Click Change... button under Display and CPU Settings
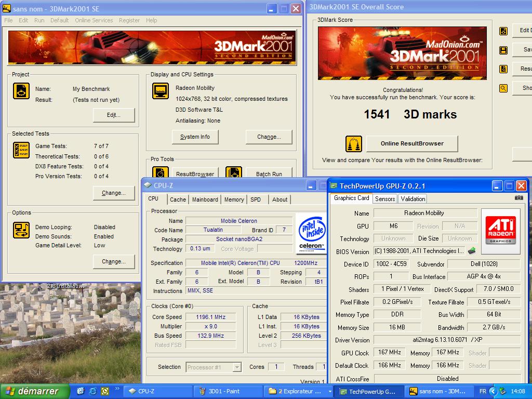This screenshot has height=399, width=532. pyautogui.click(x=269, y=137)
